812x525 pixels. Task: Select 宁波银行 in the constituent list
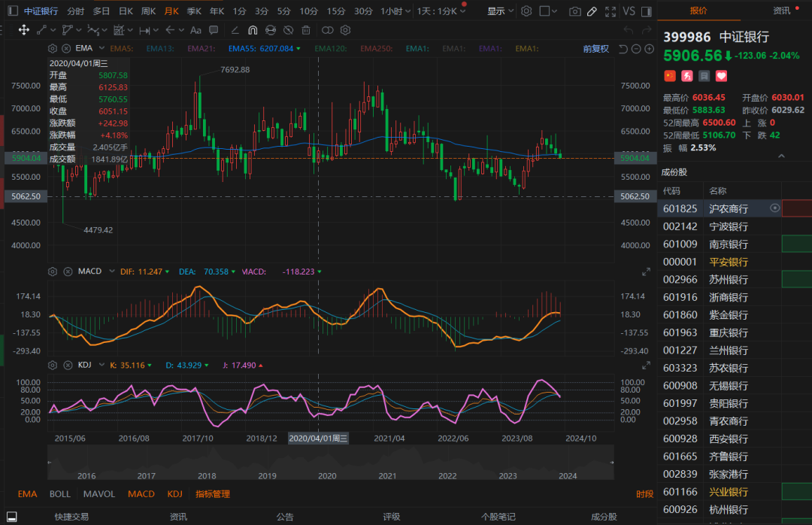pyautogui.click(x=728, y=226)
